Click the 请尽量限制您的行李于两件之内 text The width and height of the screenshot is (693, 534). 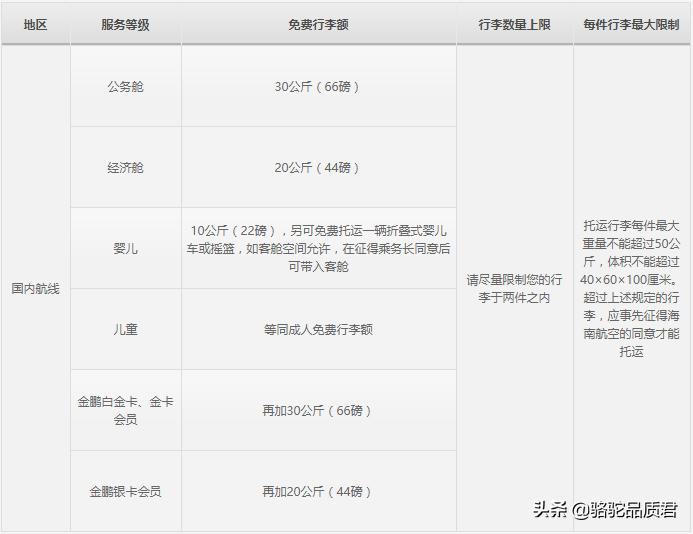tap(514, 288)
